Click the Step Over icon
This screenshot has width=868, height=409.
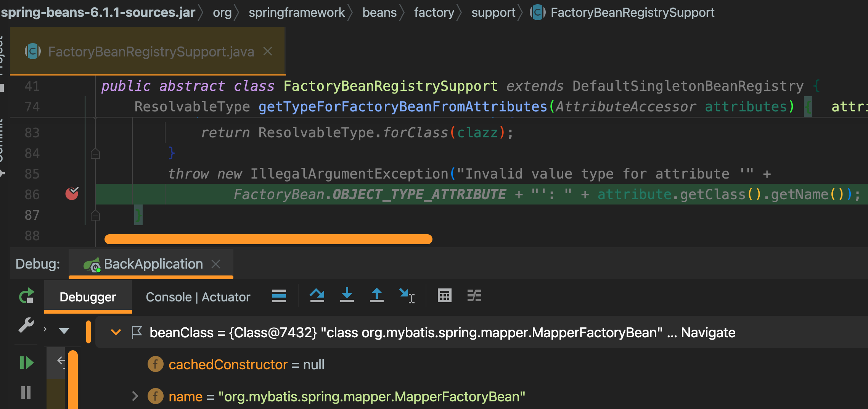317,295
